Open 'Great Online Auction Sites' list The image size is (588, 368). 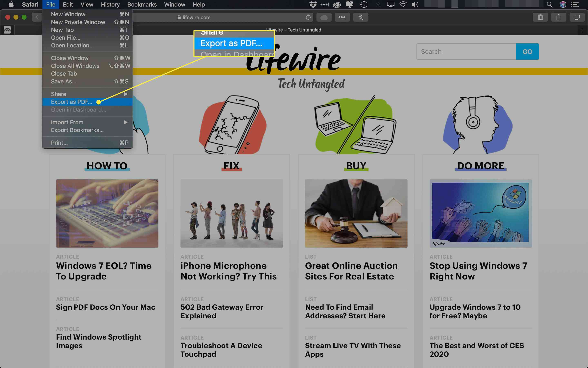coord(351,271)
